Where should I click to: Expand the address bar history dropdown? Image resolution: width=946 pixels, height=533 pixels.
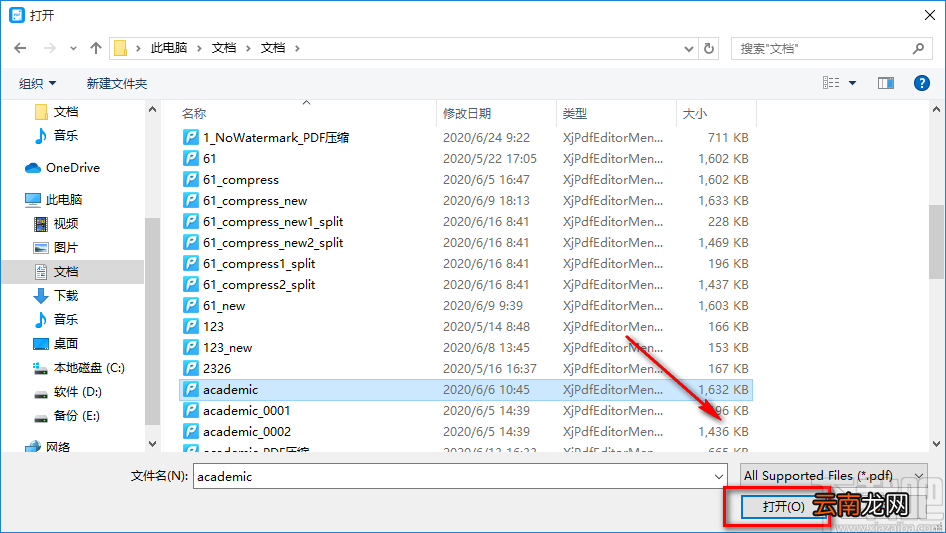point(688,48)
